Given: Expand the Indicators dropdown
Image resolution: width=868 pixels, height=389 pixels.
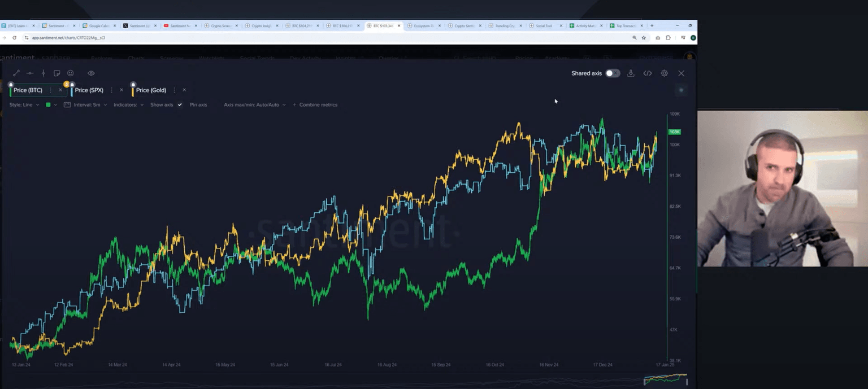Looking at the screenshot, I should pos(128,105).
